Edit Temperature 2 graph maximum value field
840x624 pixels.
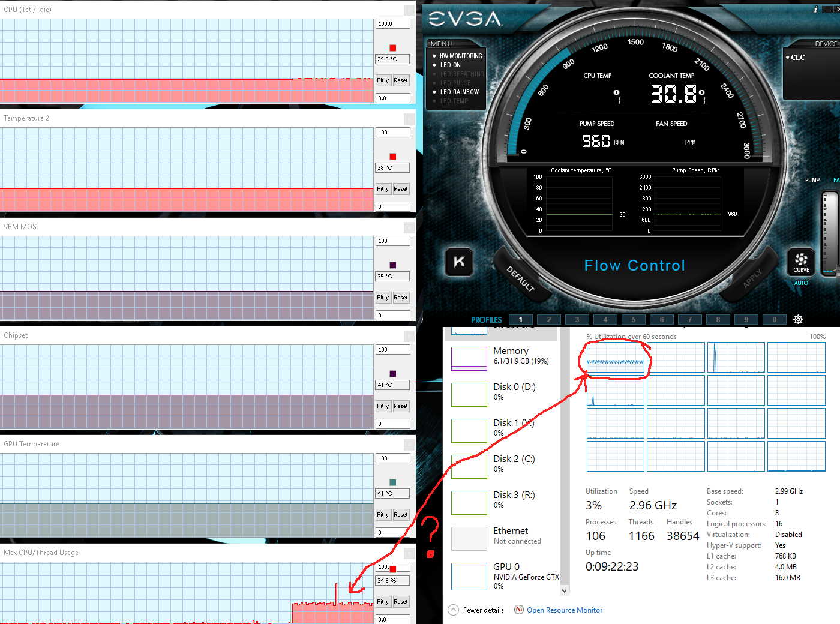[x=393, y=133]
